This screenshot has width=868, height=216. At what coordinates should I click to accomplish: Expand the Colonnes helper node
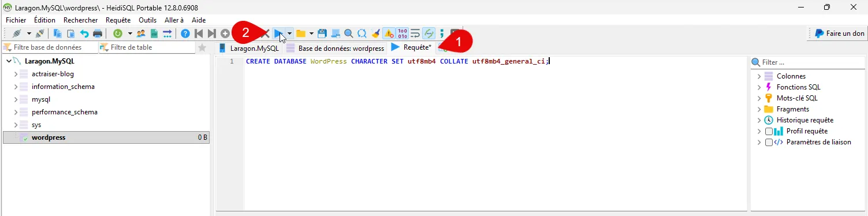tap(759, 76)
